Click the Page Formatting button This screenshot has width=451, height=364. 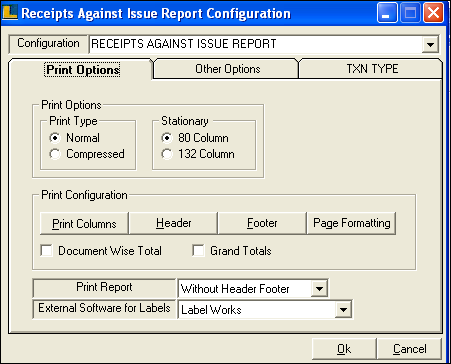coord(351,223)
